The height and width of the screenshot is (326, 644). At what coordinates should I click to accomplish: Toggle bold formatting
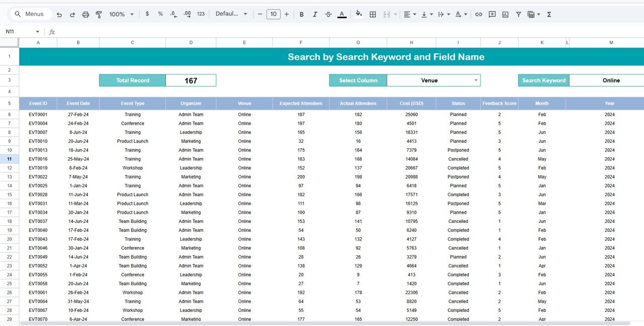(x=301, y=14)
